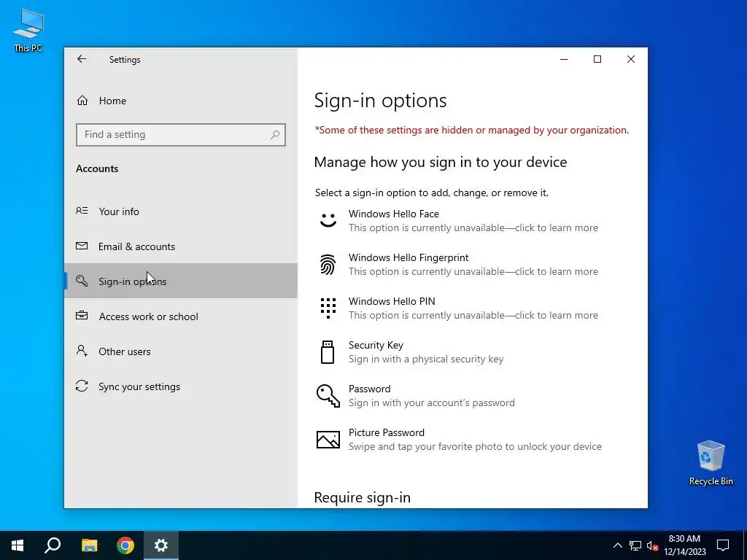Click the USB security key icon
Viewport: 747px width, 560px height.
pos(328,352)
